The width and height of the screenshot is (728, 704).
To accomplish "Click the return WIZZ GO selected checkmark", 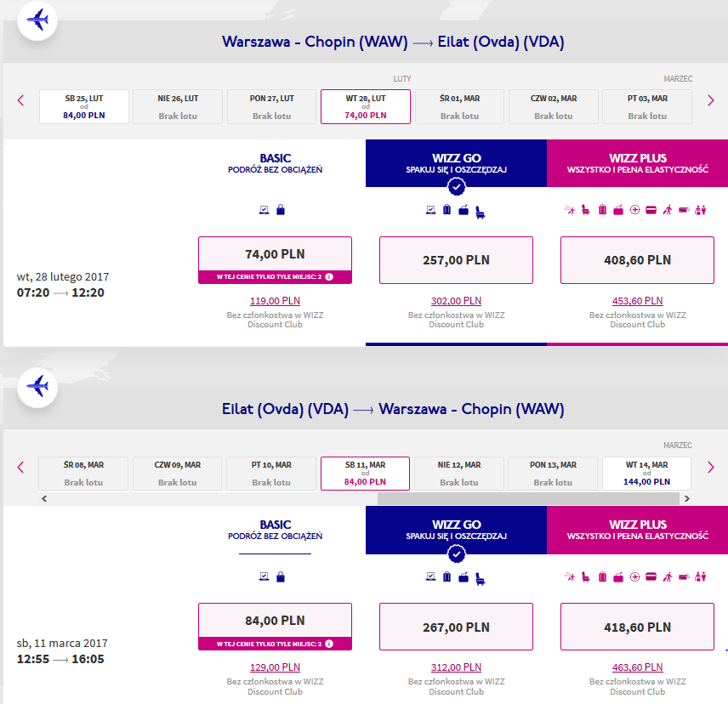I will pos(457,554).
